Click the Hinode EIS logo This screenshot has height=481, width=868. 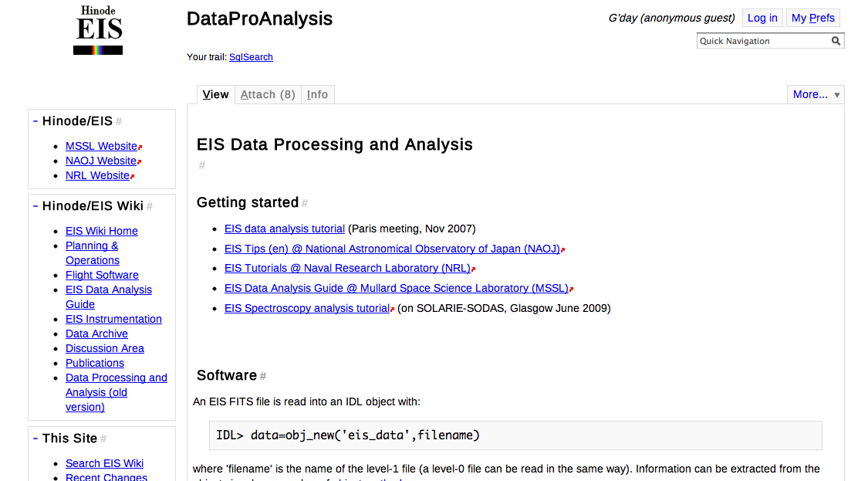click(98, 31)
